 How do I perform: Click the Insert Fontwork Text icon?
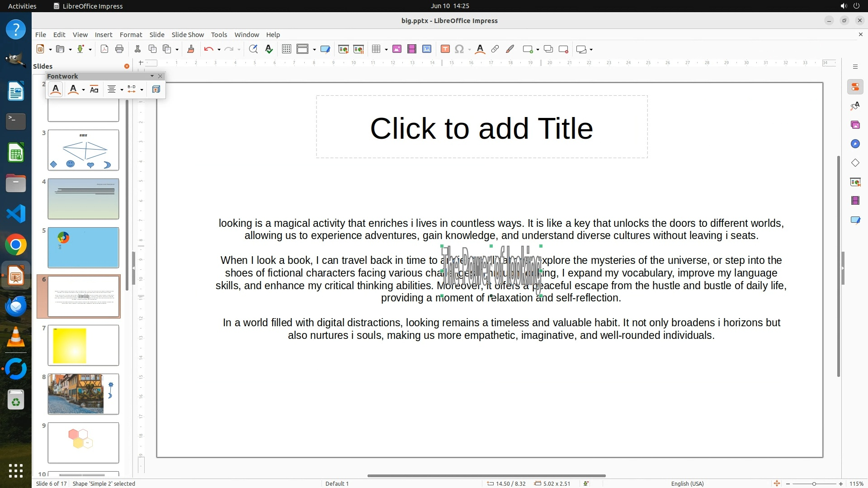coord(56,89)
